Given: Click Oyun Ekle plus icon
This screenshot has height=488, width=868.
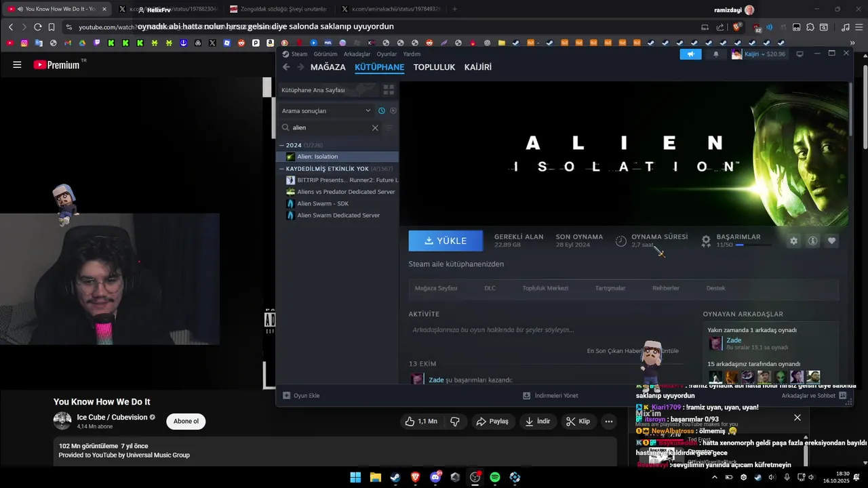Looking at the screenshot, I should click(287, 395).
